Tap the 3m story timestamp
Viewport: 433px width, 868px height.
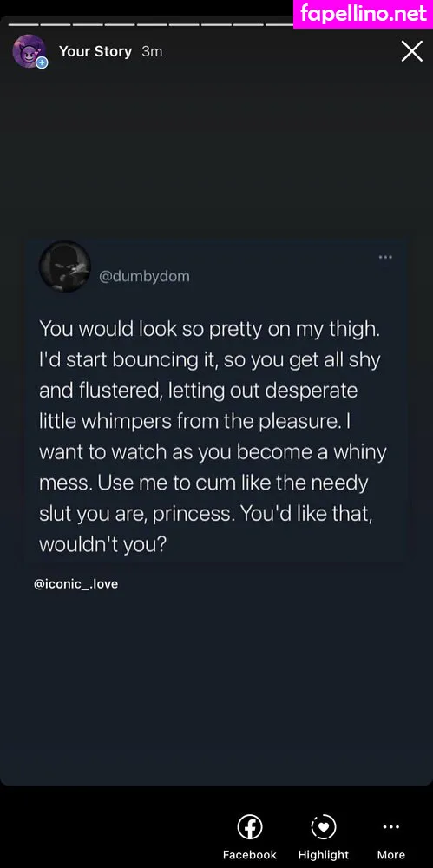152,51
